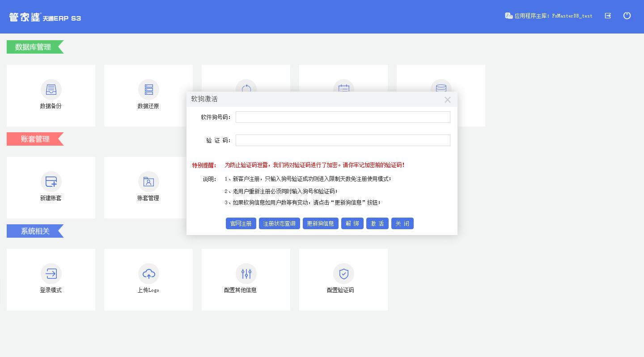Viewport: 644px width, 357px height.
Task: Focus the 验证码 input field
Action: pos(343,140)
